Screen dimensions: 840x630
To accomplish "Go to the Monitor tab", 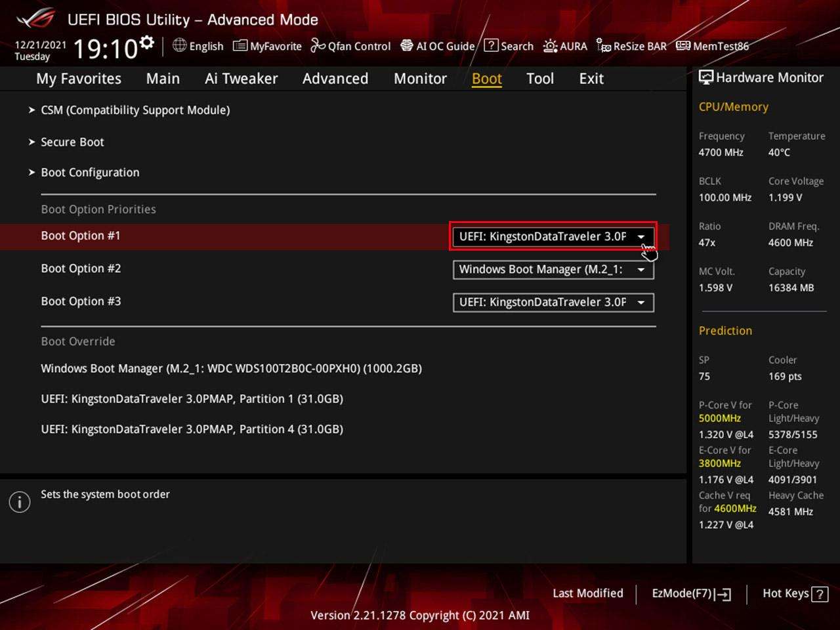I will point(420,79).
